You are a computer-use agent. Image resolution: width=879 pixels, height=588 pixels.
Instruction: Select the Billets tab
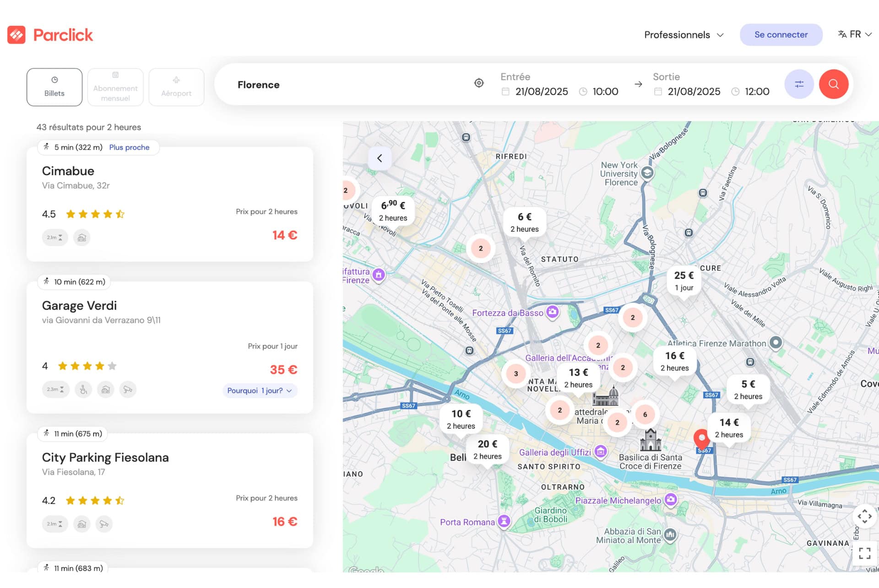[x=54, y=87]
